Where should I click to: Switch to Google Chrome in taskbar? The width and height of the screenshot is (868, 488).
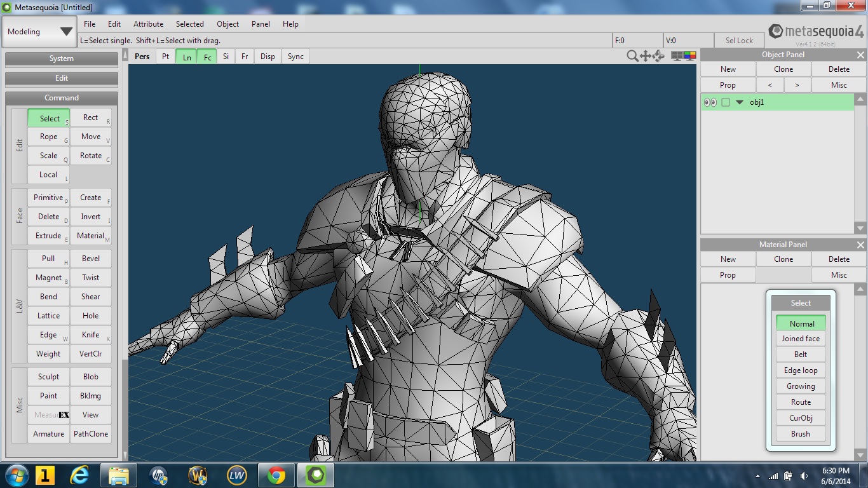tap(276, 475)
